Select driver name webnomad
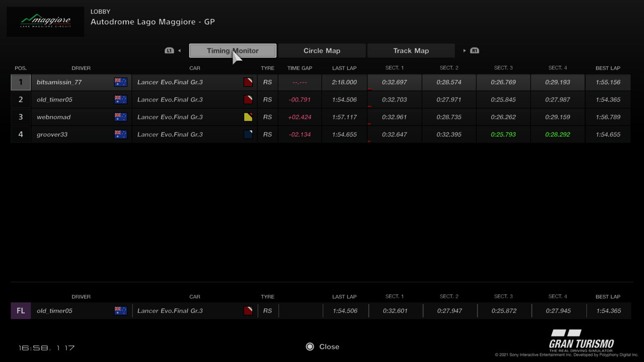The width and height of the screenshot is (644, 362). [x=53, y=117]
